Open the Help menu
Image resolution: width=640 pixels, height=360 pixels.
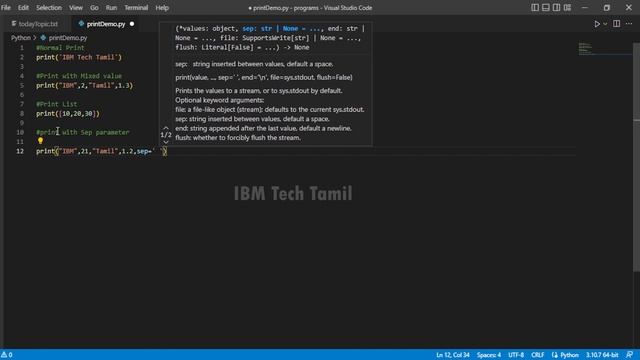(162, 8)
